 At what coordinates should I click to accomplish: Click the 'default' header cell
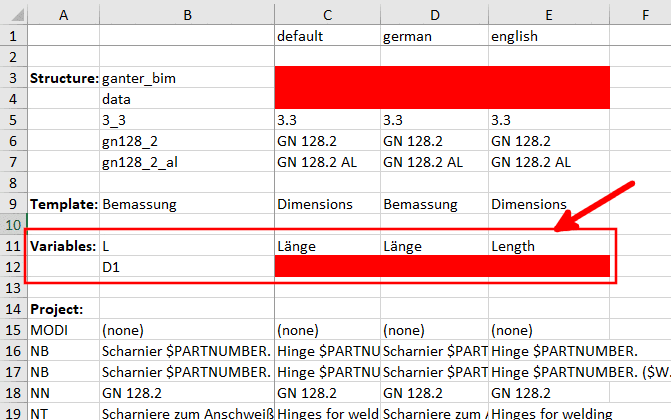point(327,36)
